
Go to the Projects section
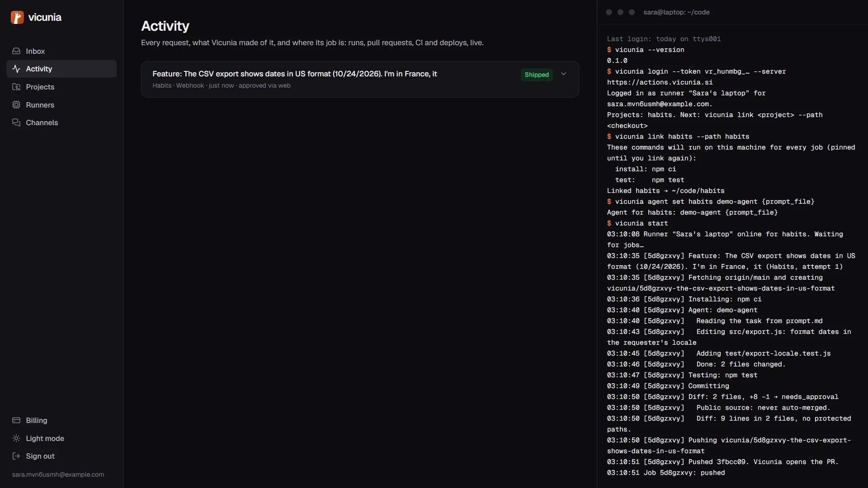pos(61,87)
